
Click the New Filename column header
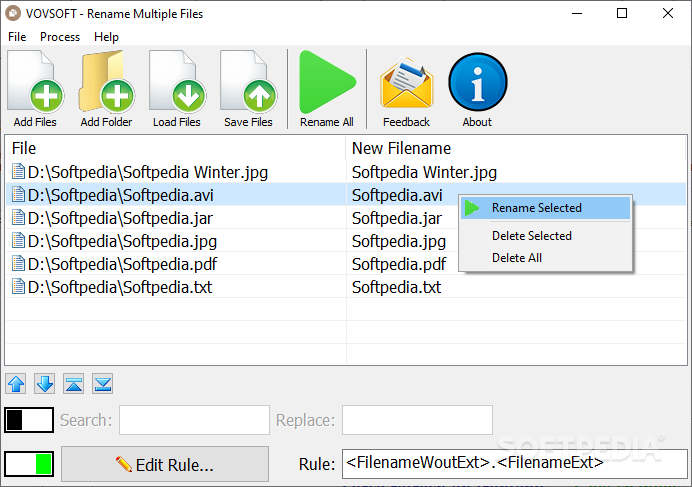(x=515, y=148)
